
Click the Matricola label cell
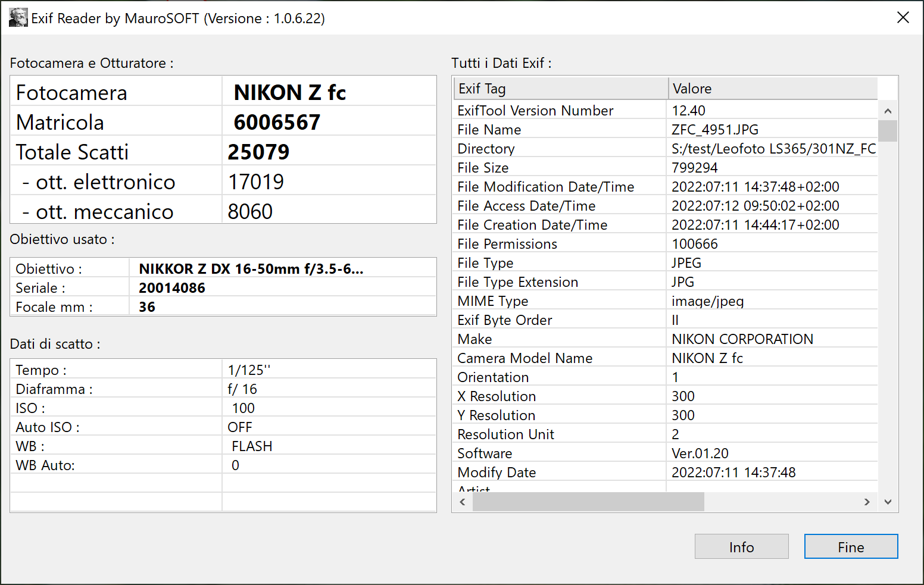point(116,121)
